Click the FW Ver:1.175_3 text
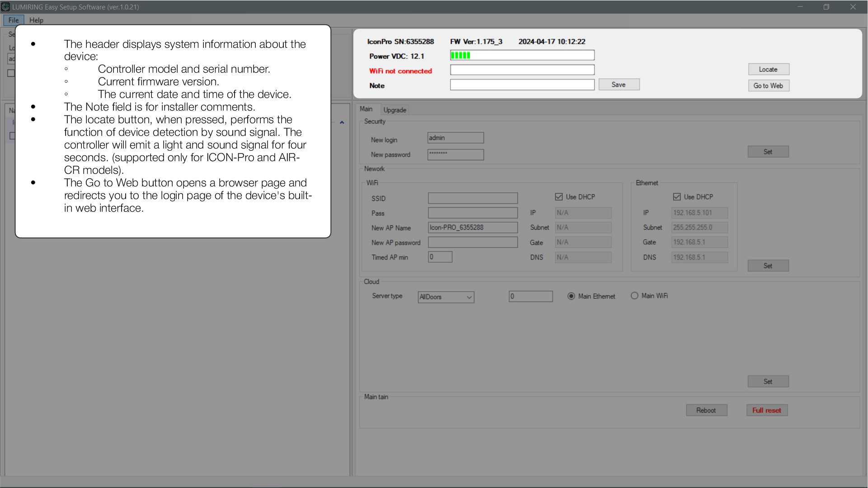The image size is (868, 488). pos(476,42)
